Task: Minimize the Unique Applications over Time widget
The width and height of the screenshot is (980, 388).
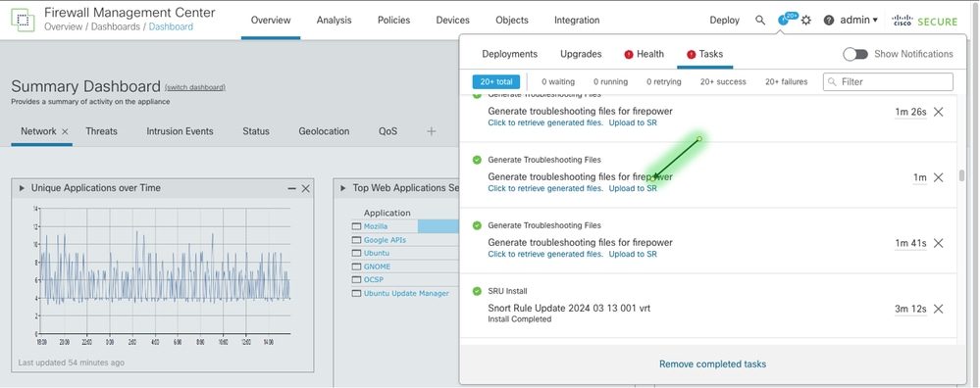Action: coord(292,188)
